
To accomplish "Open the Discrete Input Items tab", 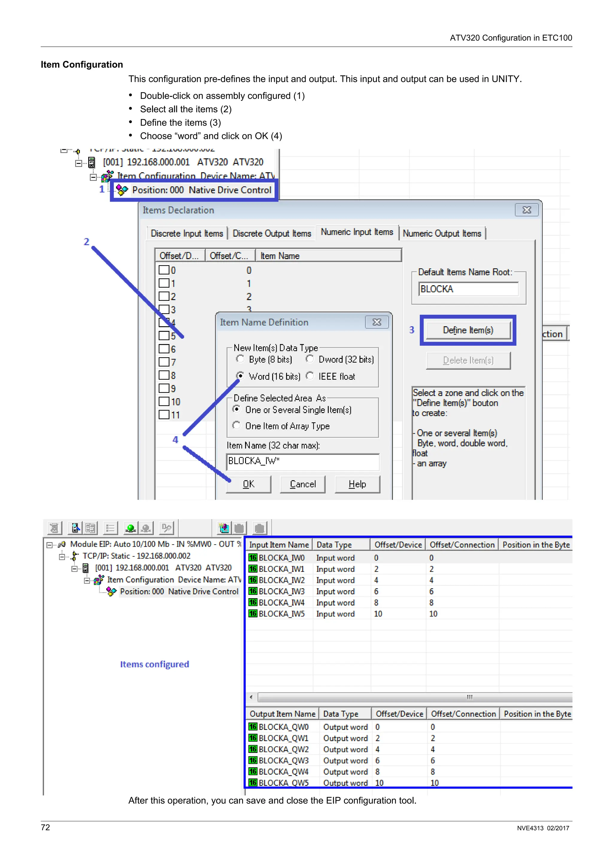I will pos(187,233).
